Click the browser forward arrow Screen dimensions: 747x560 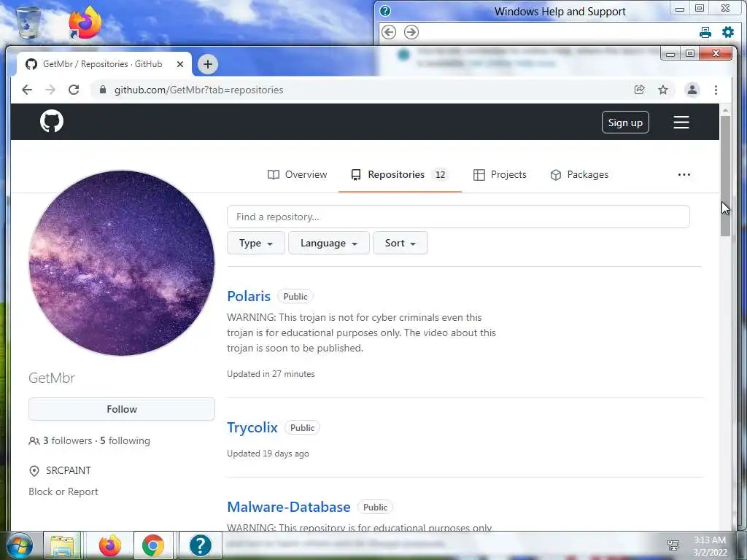tap(50, 90)
